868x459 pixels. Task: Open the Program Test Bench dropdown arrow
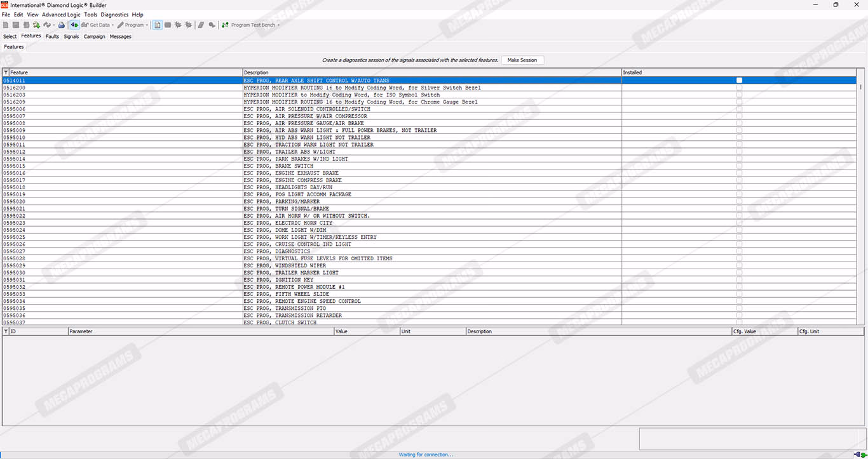point(278,25)
